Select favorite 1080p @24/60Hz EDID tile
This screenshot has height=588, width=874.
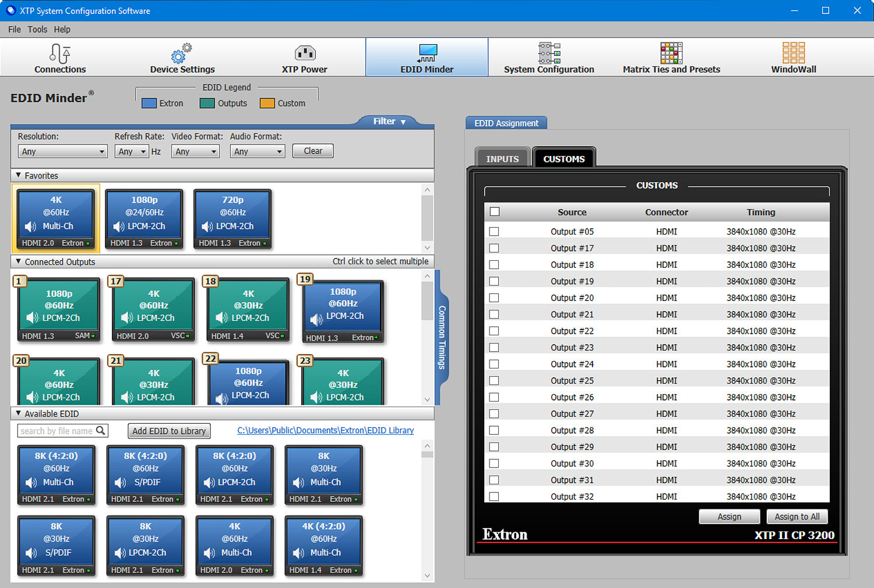pos(145,219)
